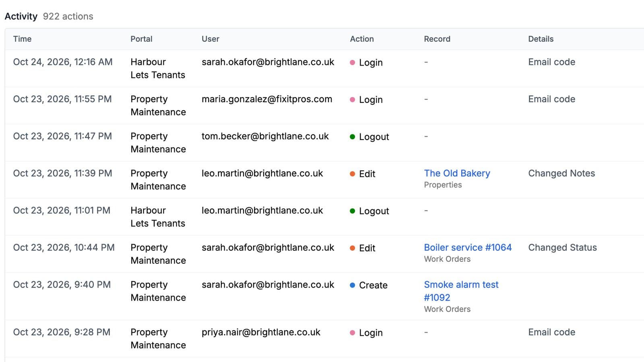The height and width of the screenshot is (362, 644).
Task: Click the 922 actions count label
Action: point(68,16)
